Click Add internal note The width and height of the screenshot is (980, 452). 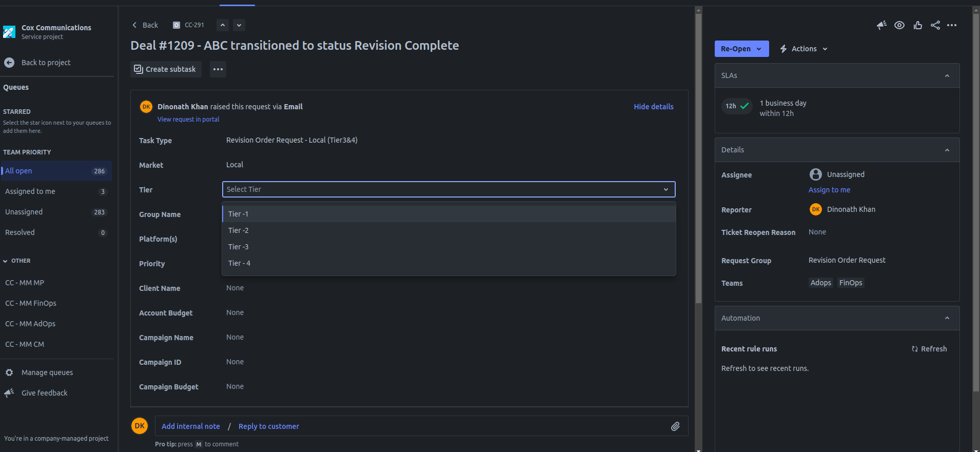pos(191,426)
